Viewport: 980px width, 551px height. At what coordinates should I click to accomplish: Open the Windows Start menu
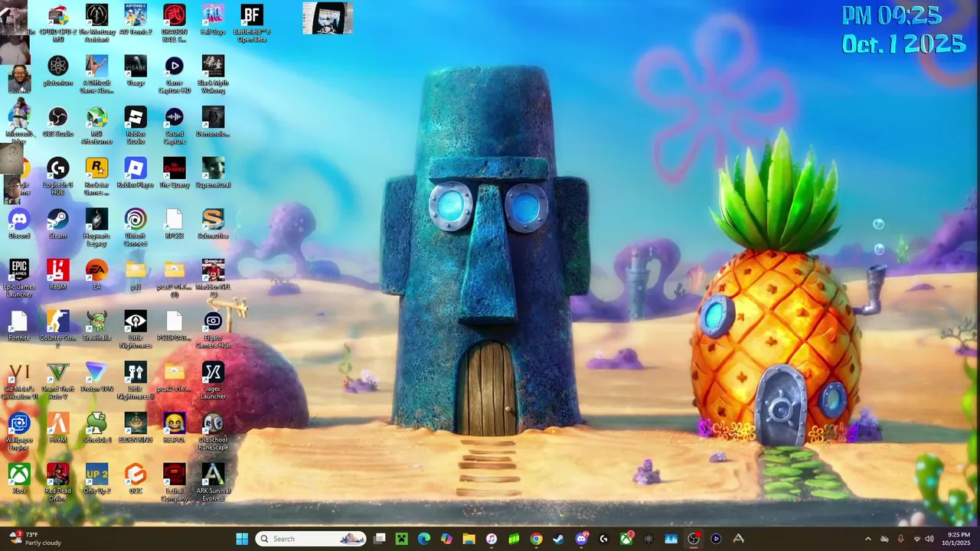click(242, 539)
